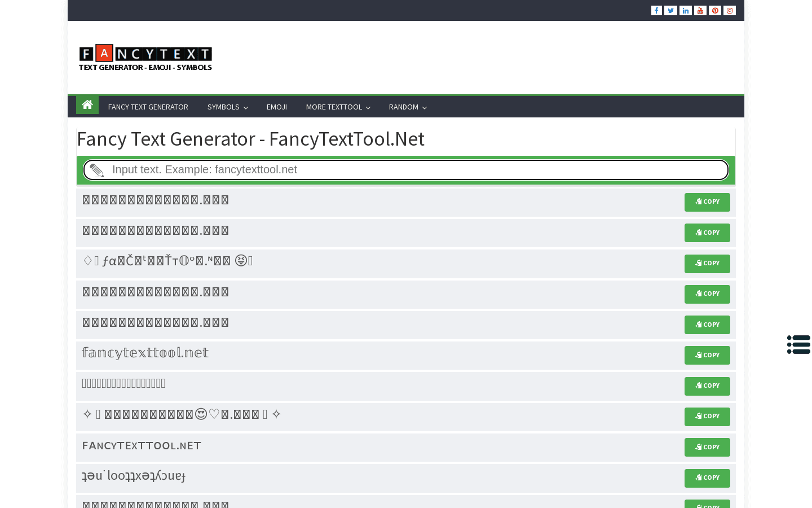The image size is (812, 508).
Task: Copy the heart-eyes emoji decorated text
Action: pos(707,417)
